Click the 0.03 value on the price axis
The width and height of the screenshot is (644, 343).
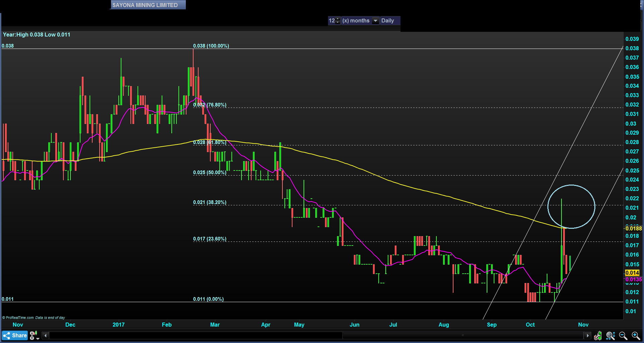tap(631, 124)
